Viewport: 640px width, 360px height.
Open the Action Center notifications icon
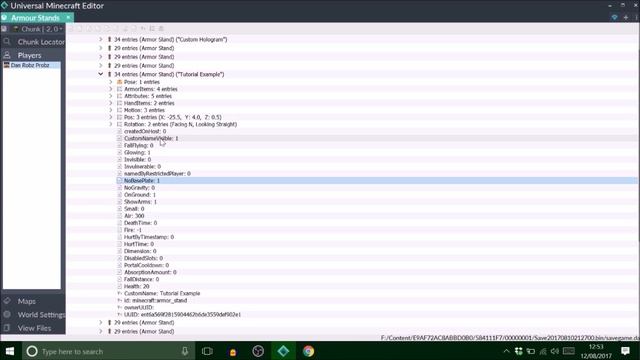(x=625, y=351)
